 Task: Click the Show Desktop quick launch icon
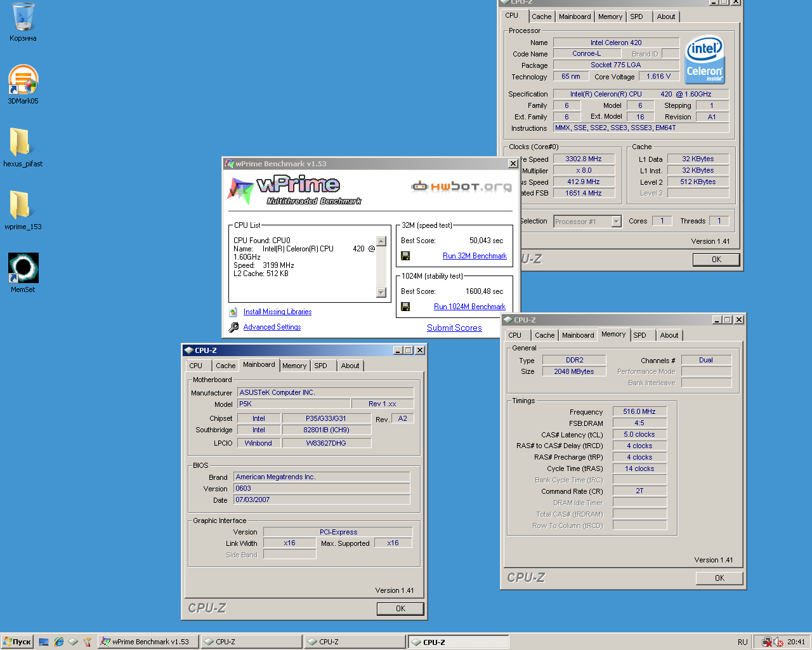click(x=44, y=642)
